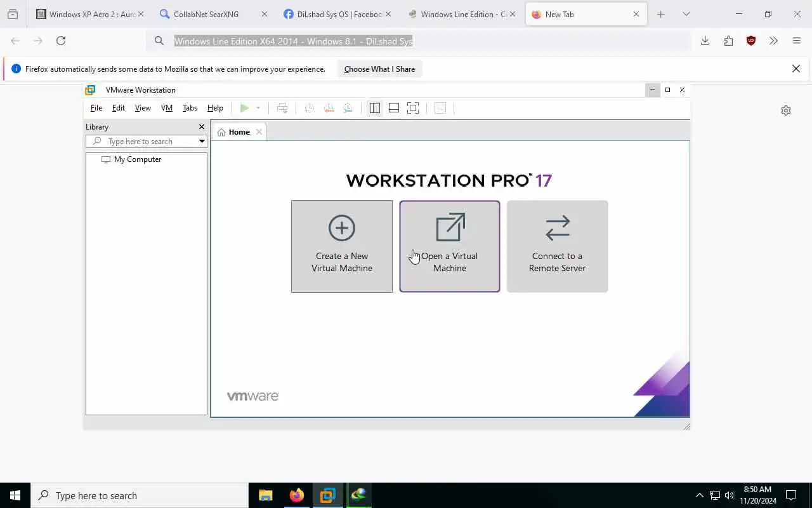Image resolution: width=812 pixels, height=508 pixels.
Task: Select My Computer in the Library tree
Action: click(x=131, y=159)
